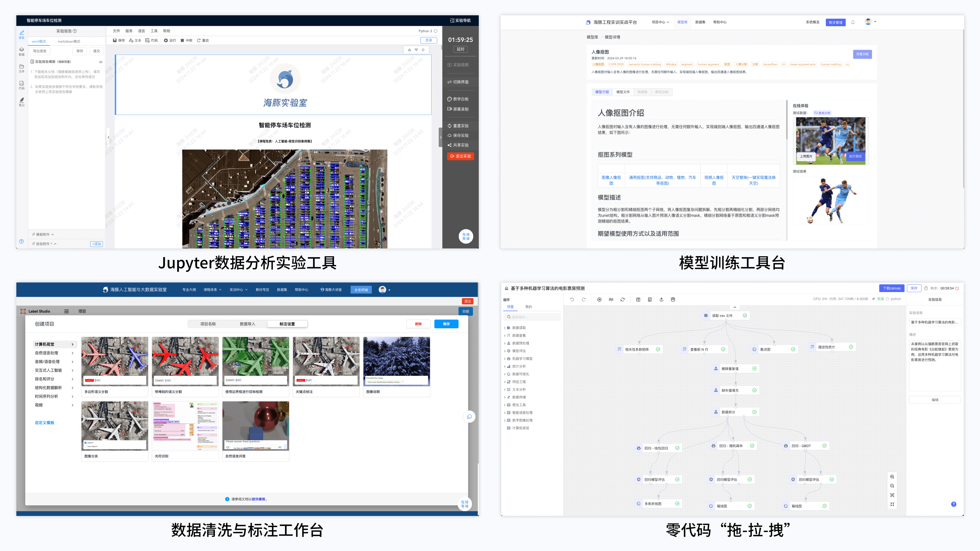Click the 退出实验 red button
980x551 pixels.
pos(460,156)
